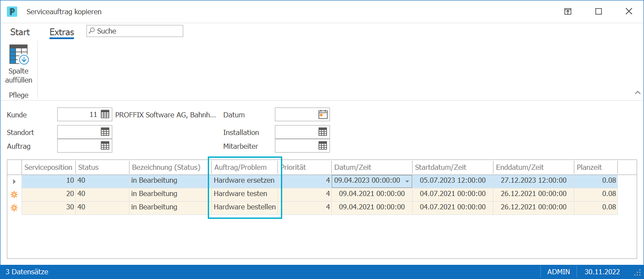Open the Standort lookup table icon
644x279 pixels.
click(105, 132)
